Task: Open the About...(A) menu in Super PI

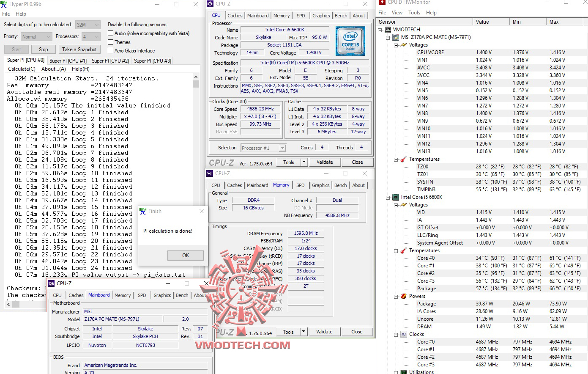Action: (54, 69)
